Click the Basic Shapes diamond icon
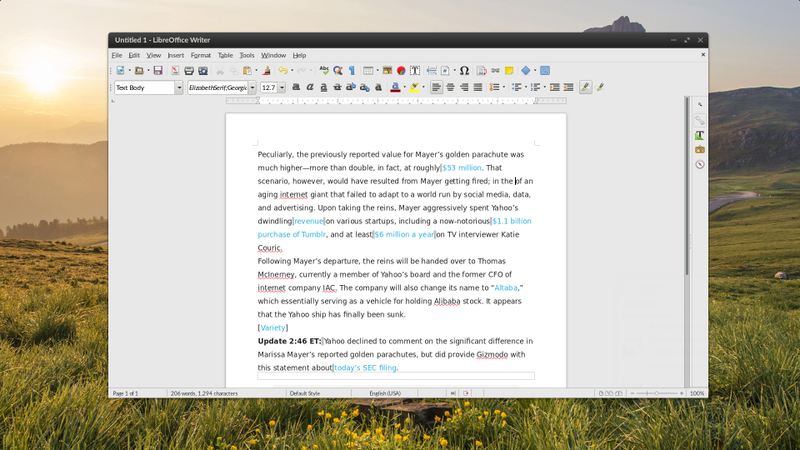 526,70
